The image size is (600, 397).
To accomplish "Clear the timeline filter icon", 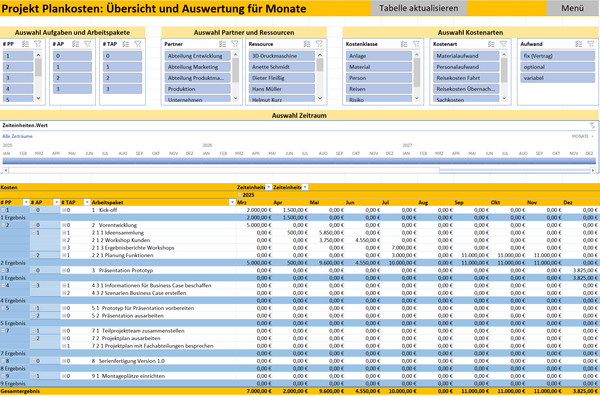I will click(592, 125).
